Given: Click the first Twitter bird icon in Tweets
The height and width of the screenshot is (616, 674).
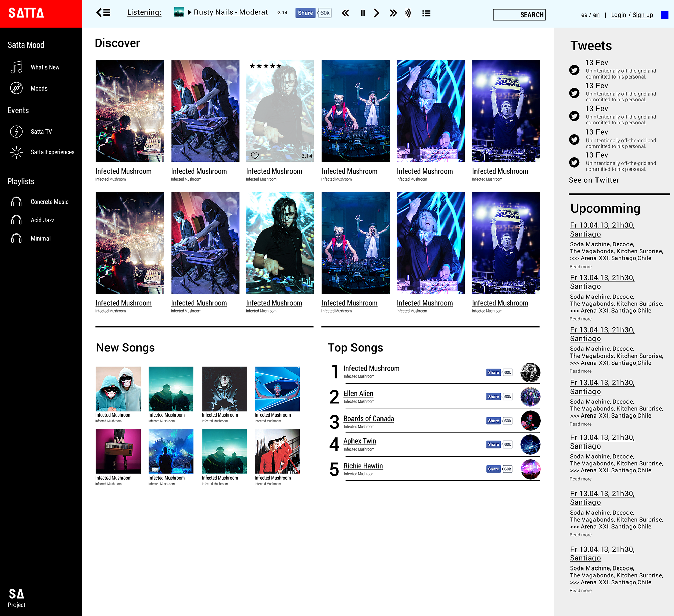Looking at the screenshot, I should (574, 70).
